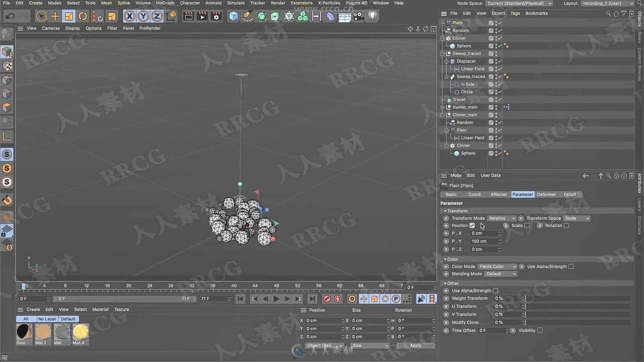Click Record Active Objects keyframe button
The height and width of the screenshot is (362, 644).
[327, 299]
